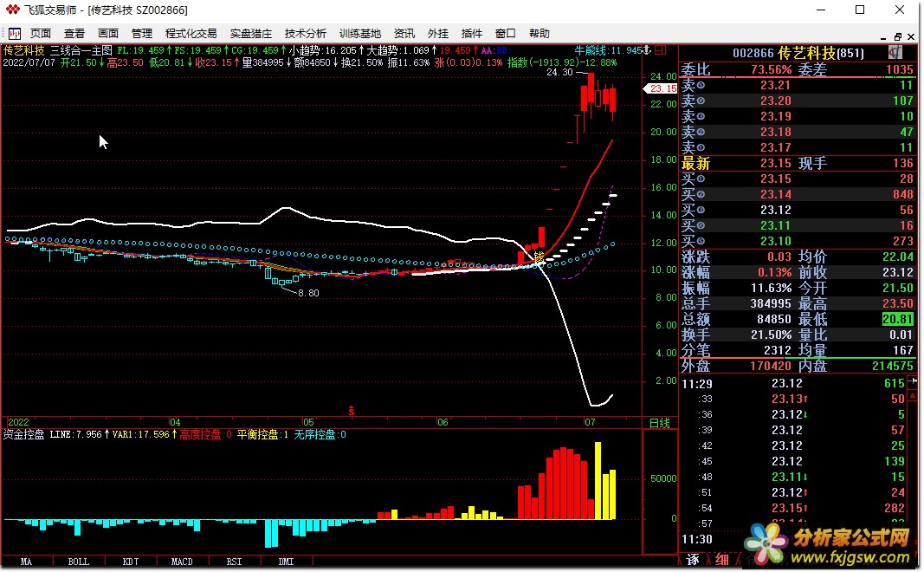Click buy order volume 848

(x=903, y=194)
